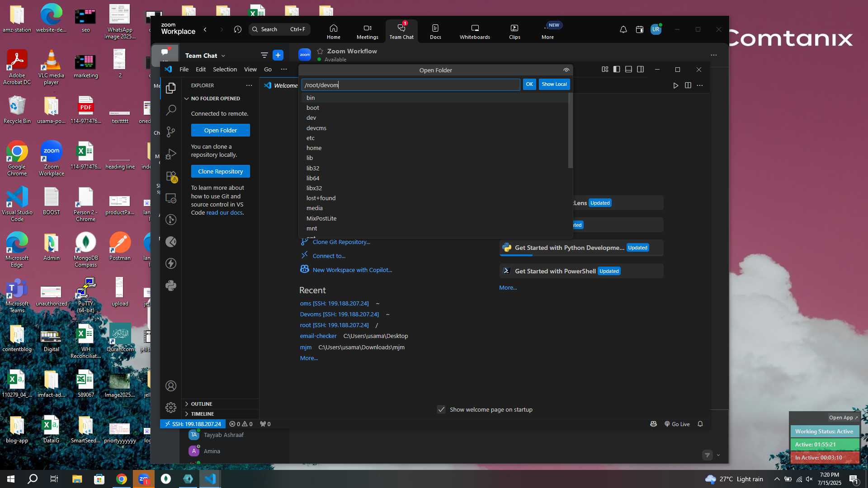
Task: Open Manage gear in VS Code
Action: (x=171, y=408)
